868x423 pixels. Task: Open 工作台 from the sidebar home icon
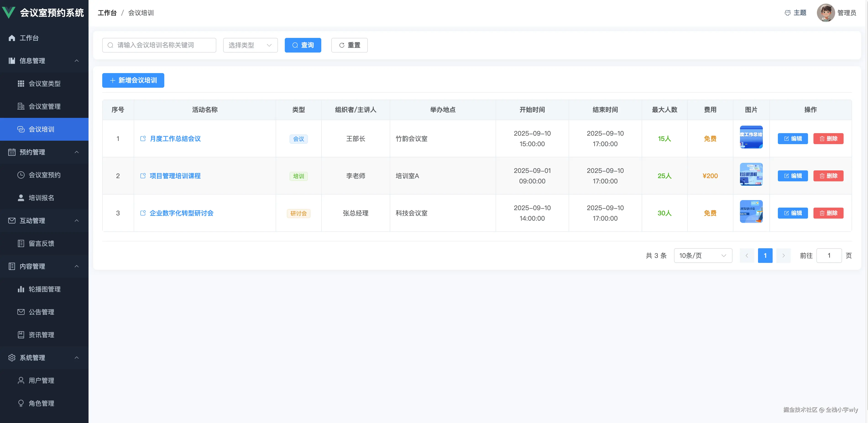[12, 38]
